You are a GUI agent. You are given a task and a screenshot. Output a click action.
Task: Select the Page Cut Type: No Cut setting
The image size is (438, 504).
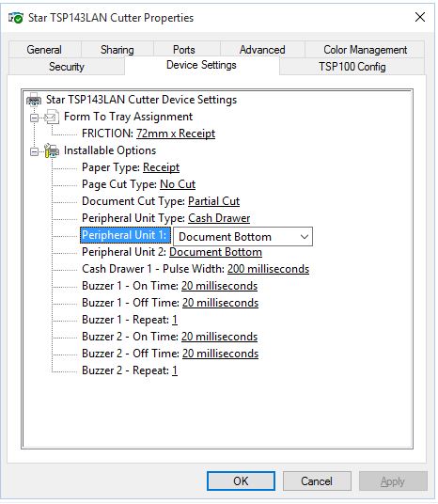pos(138,184)
